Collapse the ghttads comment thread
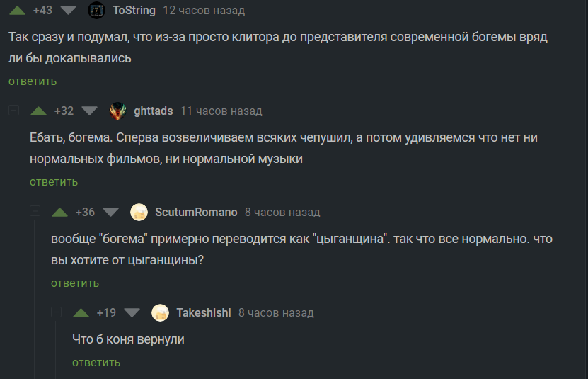The image size is (588, 379). click(x=14, y=111)
